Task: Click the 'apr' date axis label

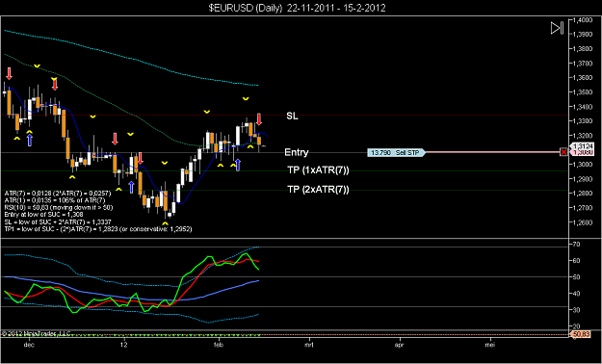Action: click(400, 345)
